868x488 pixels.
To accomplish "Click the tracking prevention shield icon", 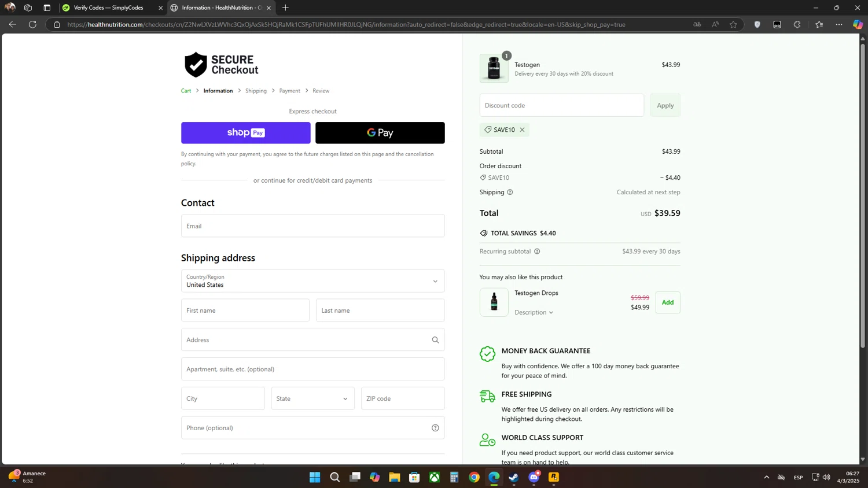I will pos(757,24).
